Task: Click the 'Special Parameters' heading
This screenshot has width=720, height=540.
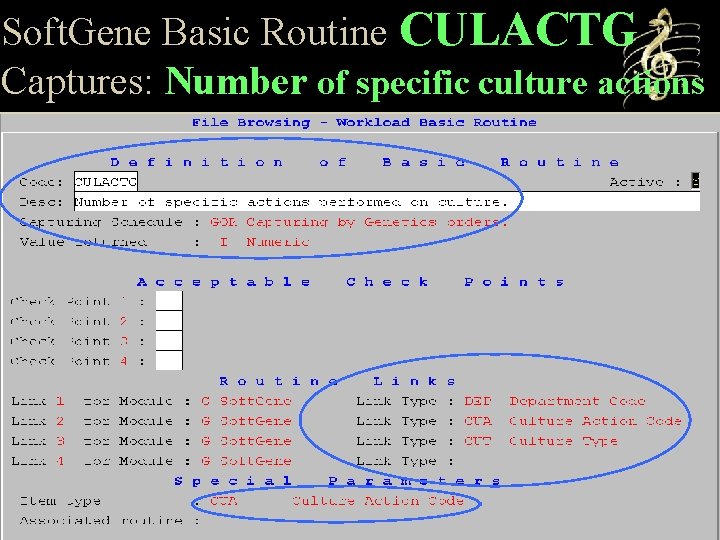Action: [337, 481]
